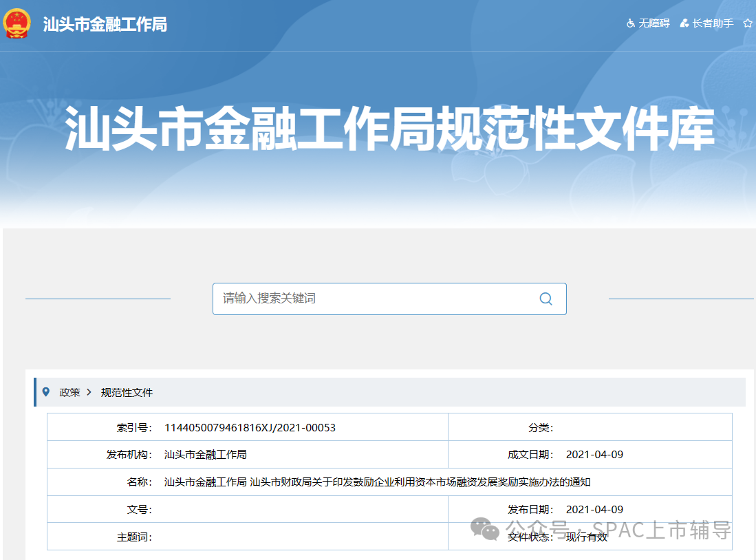
Task: Click the 分类 label cell
Action: [541, 427]
